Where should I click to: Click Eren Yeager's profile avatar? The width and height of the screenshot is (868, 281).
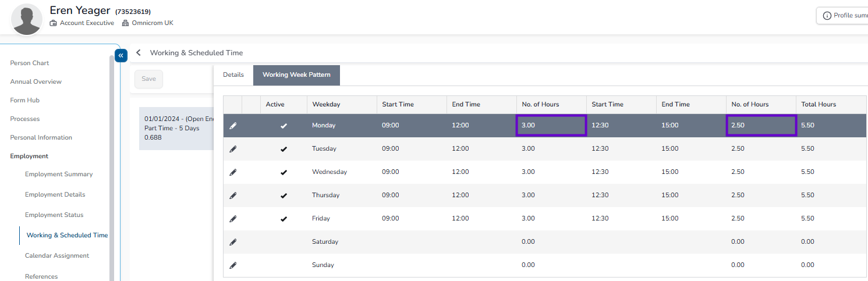point(27,19)
